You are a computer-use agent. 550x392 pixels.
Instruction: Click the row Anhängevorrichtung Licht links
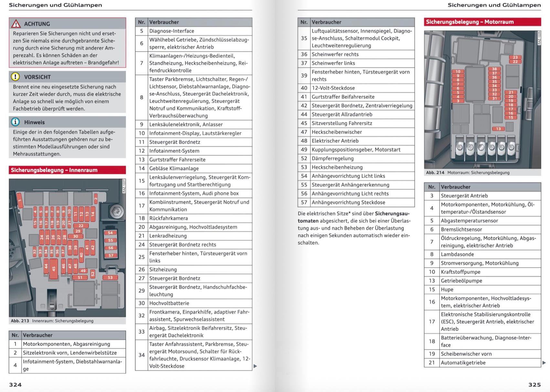tap(356, 176)
